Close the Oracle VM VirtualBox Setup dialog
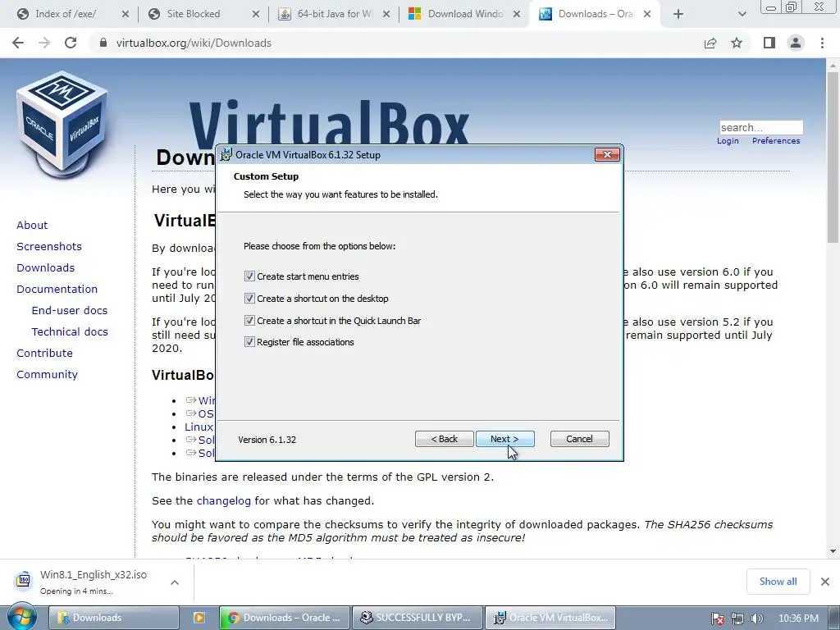The height and width of the screenshot is (630, 840). point(607,155)
